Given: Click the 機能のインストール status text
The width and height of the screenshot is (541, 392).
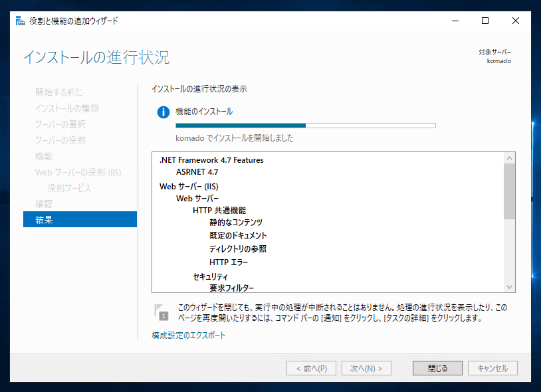Looking at the screenshot, I should [204, 112].
